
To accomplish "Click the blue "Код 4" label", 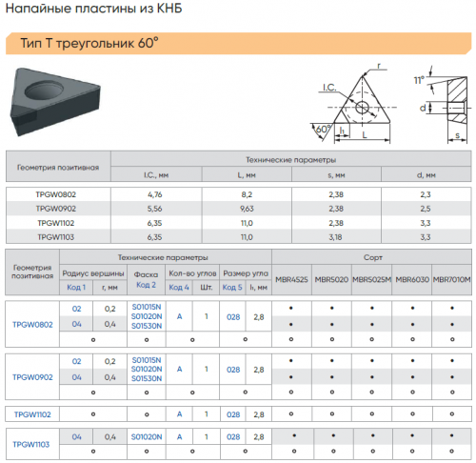I will pyautogui.click(x=179, y=287).
